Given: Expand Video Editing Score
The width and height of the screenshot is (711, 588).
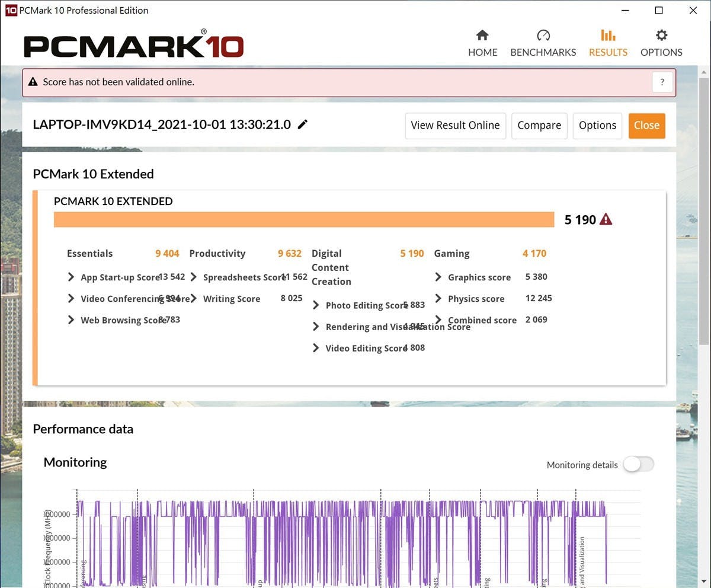Looking at the screenshot, I should pos(316,348).
